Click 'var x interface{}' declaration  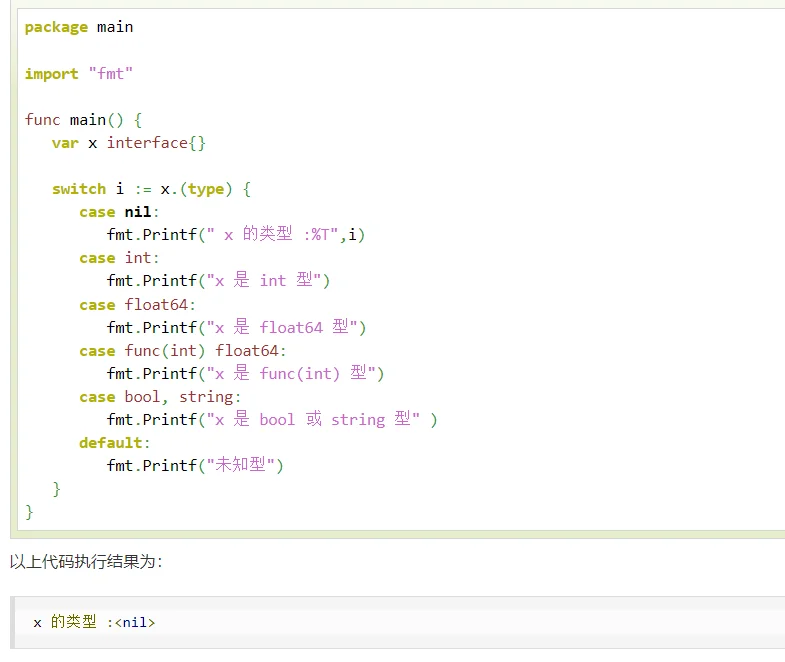click(129, 143)
